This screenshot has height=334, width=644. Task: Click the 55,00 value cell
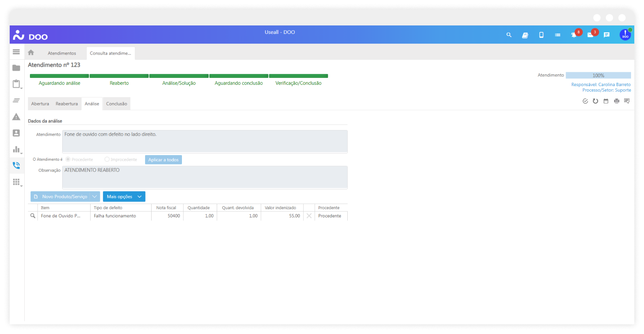(282, 216)
